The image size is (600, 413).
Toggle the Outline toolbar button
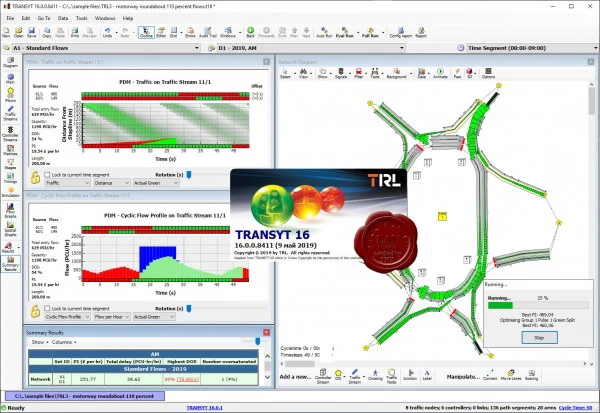[146, 32]
